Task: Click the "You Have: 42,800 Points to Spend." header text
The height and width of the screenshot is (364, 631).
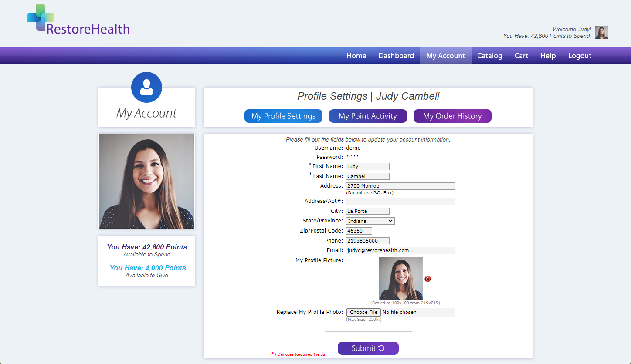Action: [547, 36]
